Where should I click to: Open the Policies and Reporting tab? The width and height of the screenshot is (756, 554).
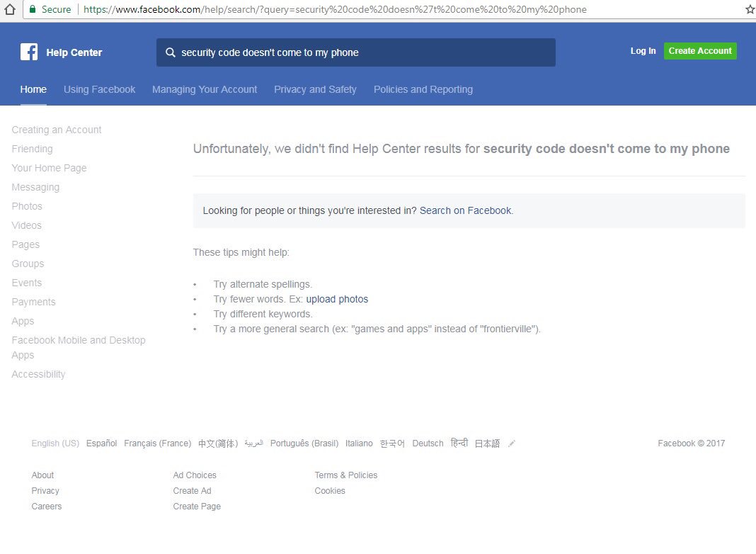tap(423, 89)
